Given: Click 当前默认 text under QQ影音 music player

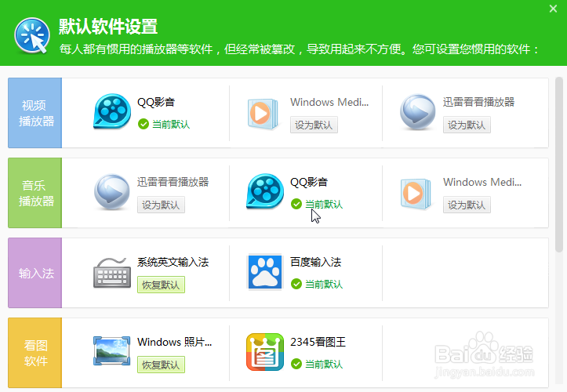Looking at the screenshot, I should click(324, 205).
